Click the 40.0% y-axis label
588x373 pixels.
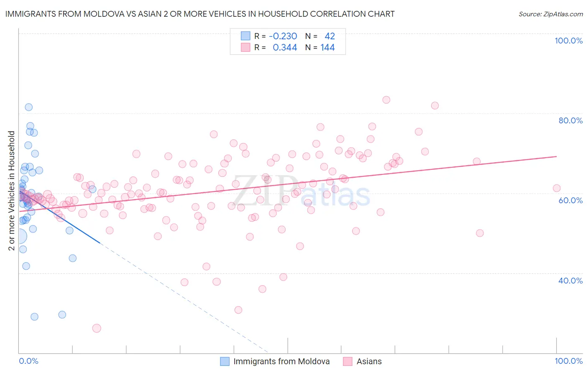pyautogui.click(x=570, y=281)
